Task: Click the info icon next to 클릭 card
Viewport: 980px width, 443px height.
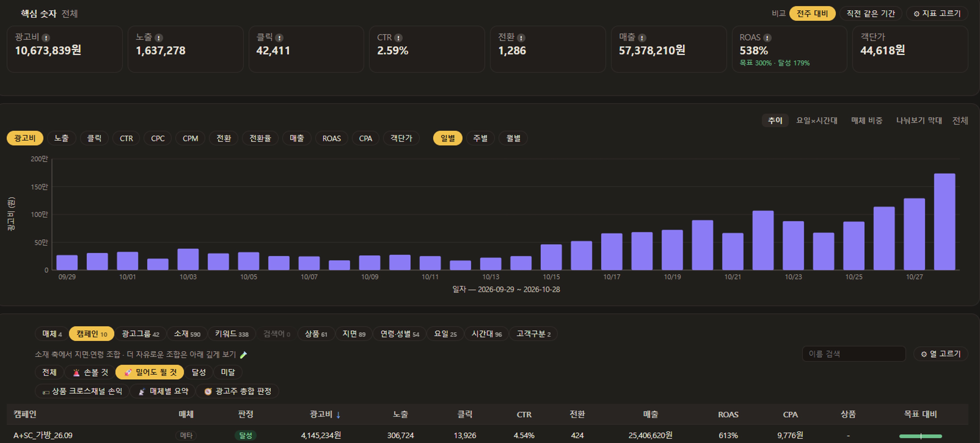Action: (279, 38)
